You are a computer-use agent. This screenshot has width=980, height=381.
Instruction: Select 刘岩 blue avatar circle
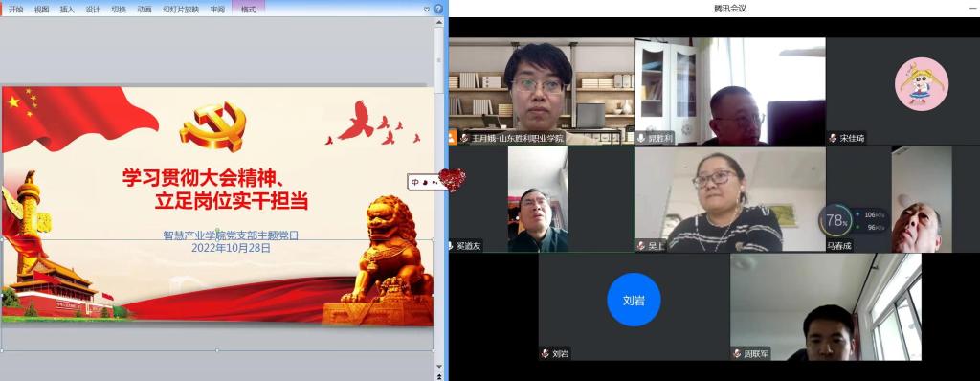(x=634, y=300)
